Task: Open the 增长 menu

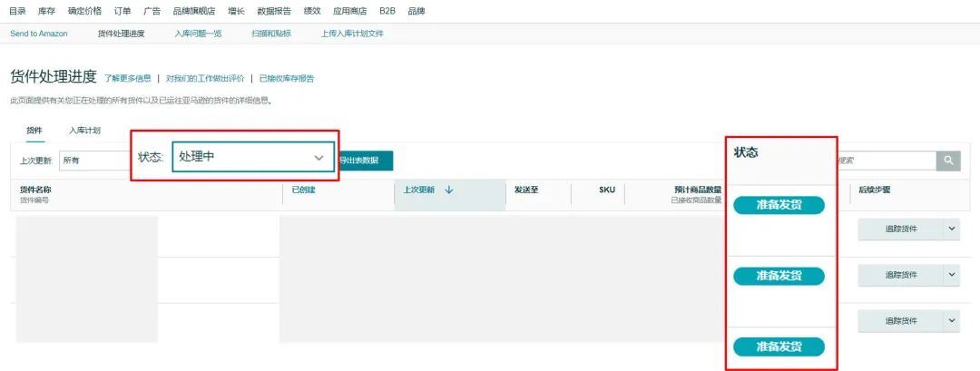Action: pyautogui.click(x=236, y=11)
